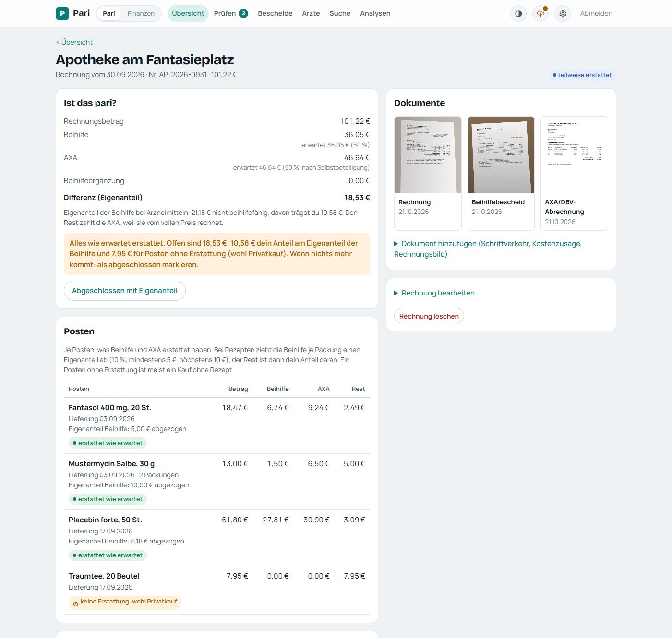The width and height of the screenshot is (672, 638).
Task: Click the Differenz amount 18,53 €
Action: point(357,198)
